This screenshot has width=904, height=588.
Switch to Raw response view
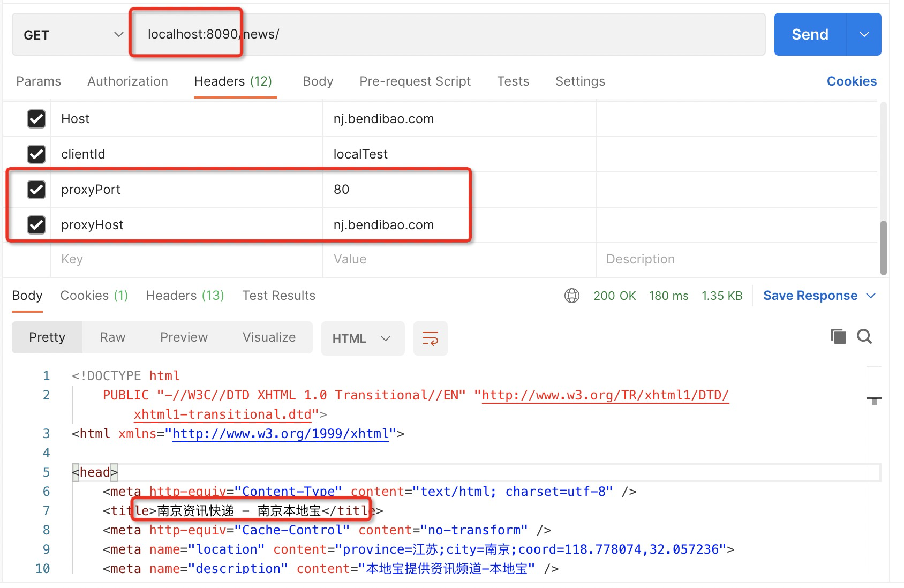pyautogui.click(x=112, y=337)
